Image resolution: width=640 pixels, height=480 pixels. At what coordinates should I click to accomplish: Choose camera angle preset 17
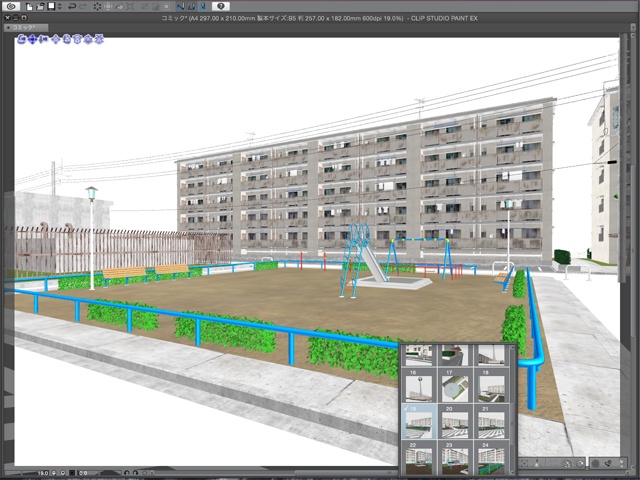(455, 386)
